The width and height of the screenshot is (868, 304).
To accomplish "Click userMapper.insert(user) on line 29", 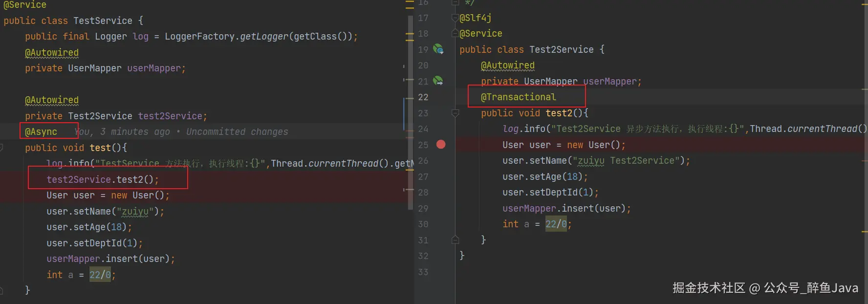I will [x=567, y=208].
